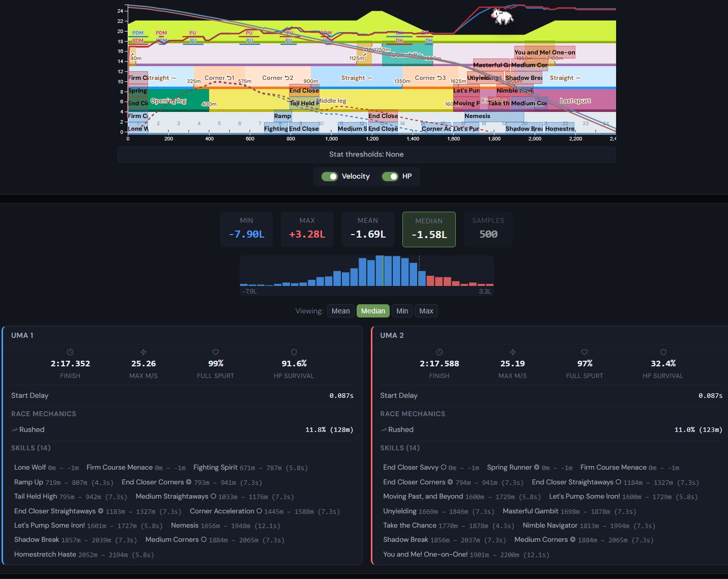Click the lightning icon above UMA 2 max speed
The image size is (728, 579).
click(513, 352)
